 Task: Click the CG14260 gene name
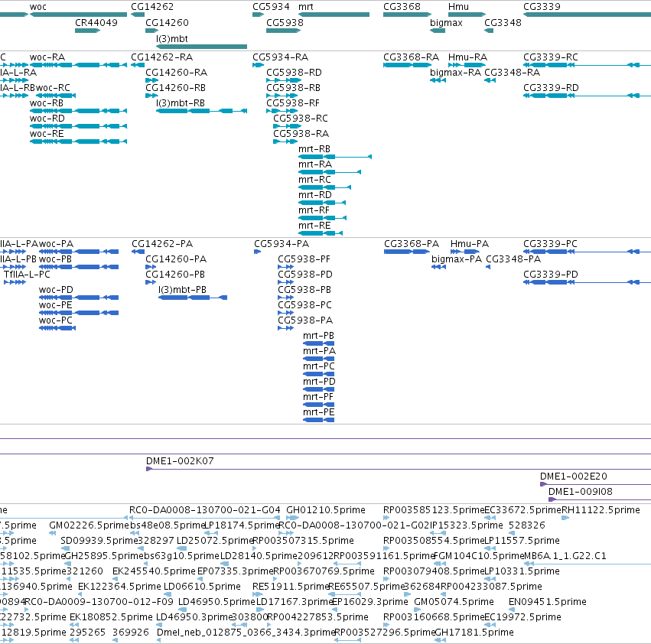167,22
